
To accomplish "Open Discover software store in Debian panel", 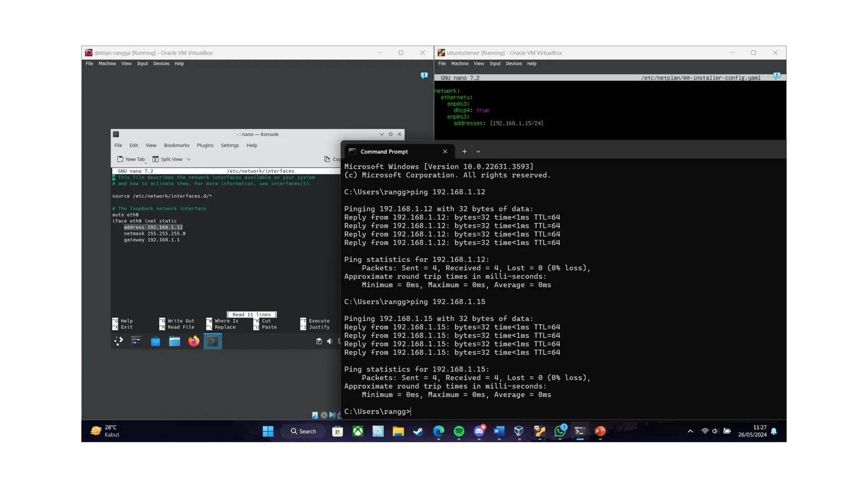I will 156,341.
